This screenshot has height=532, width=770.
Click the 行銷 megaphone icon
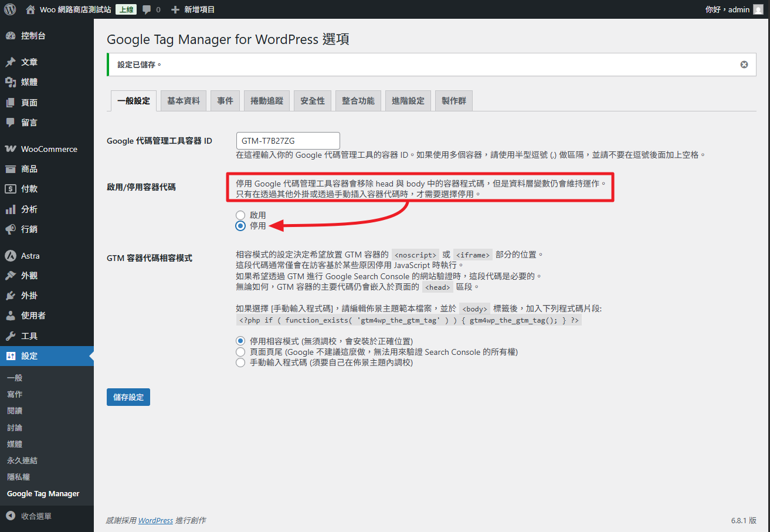(11, 229)
